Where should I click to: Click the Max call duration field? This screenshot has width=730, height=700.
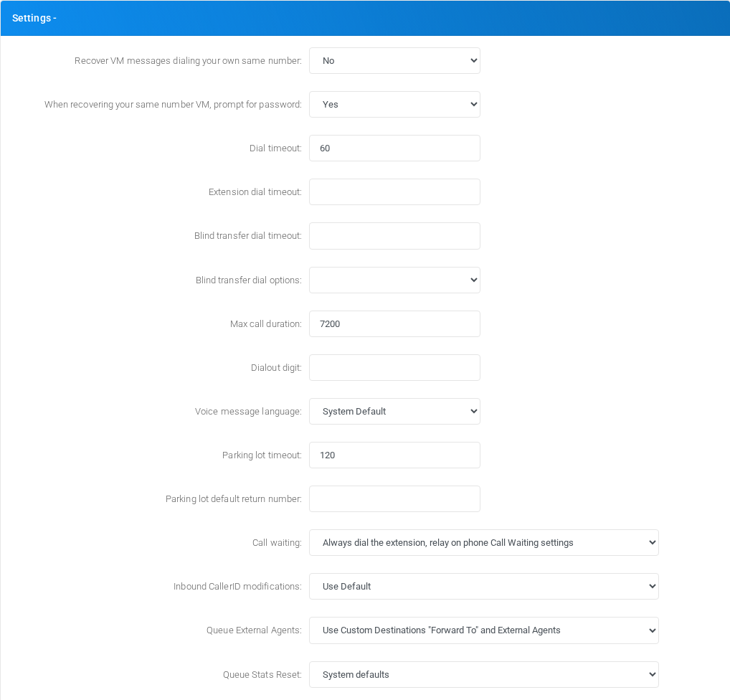pos(394,323)
